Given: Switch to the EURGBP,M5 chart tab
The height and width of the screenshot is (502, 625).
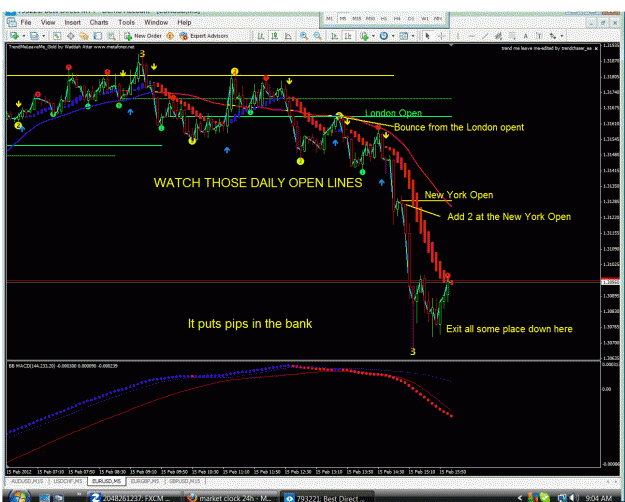Looking at the screenshot, I should pos(145,481).
